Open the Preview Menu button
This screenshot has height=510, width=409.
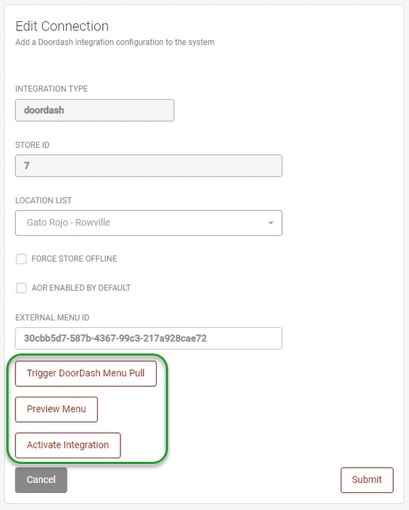tap(56, 409)
